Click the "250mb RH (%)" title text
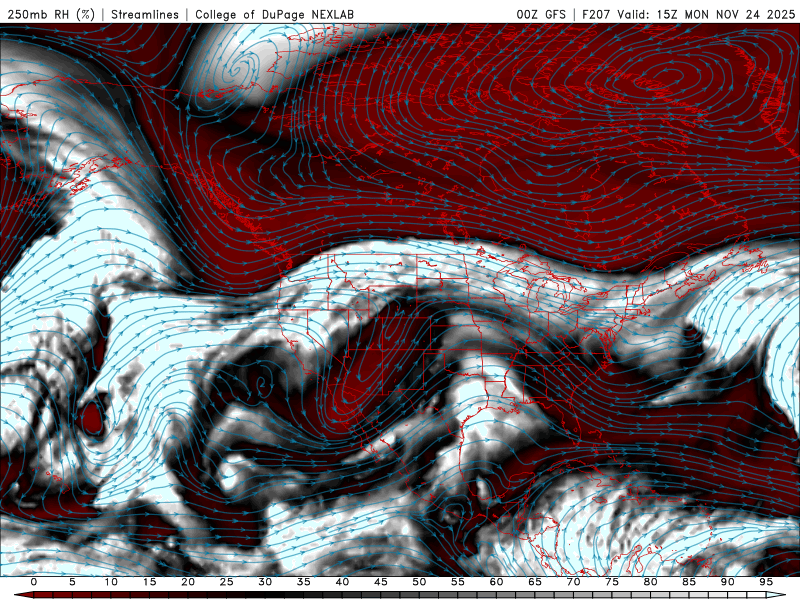This screenshot has width=800, height=600. (51, 14)
